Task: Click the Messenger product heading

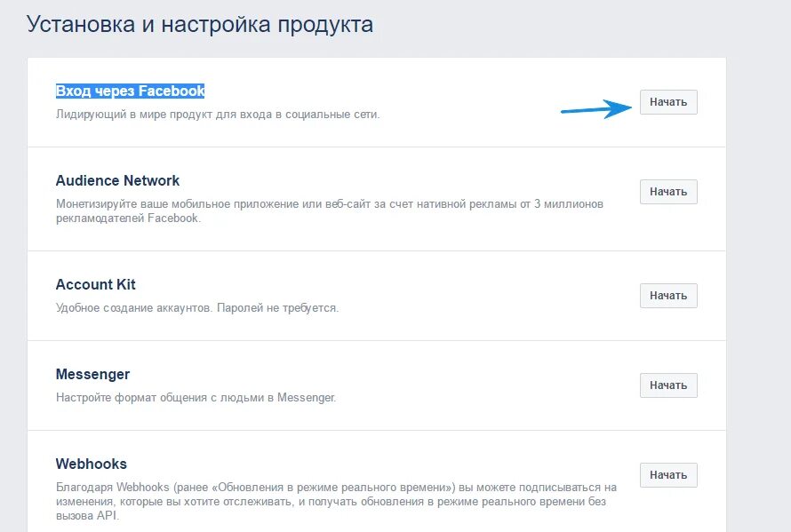Action: [92, 374]
